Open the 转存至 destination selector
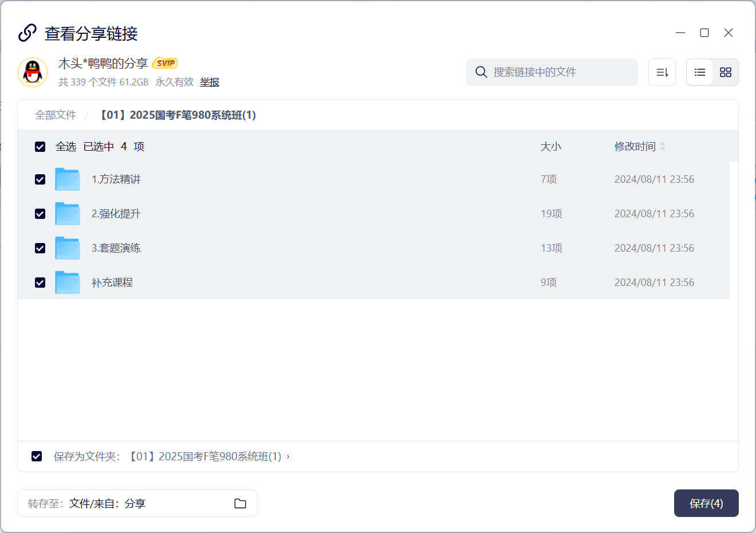The image size is (756, 533). 137,503
